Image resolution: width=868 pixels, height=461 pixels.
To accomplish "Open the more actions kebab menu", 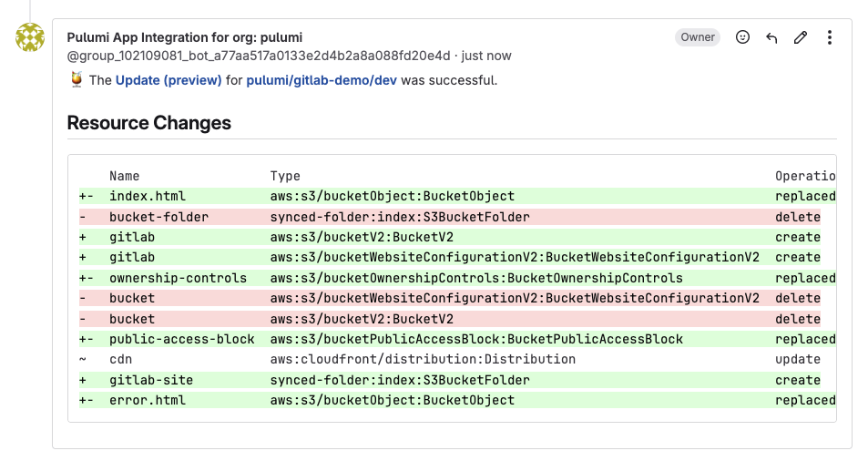I will pos(829,37).
